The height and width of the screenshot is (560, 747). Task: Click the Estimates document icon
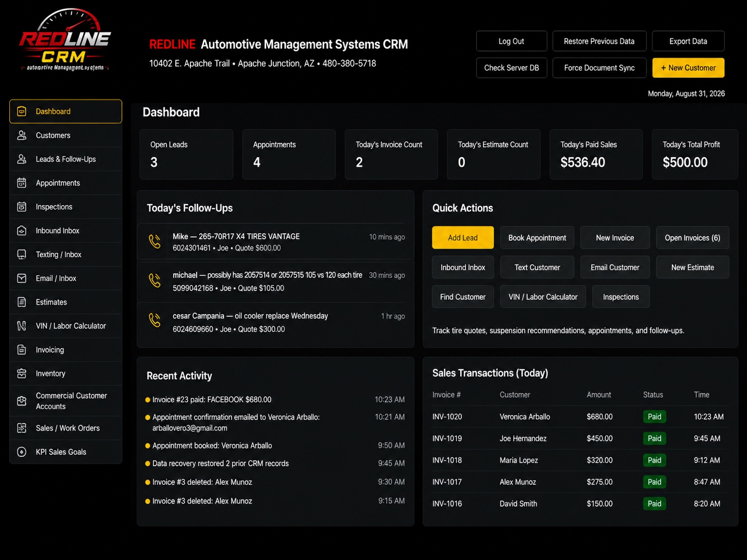tap(22, 302)
